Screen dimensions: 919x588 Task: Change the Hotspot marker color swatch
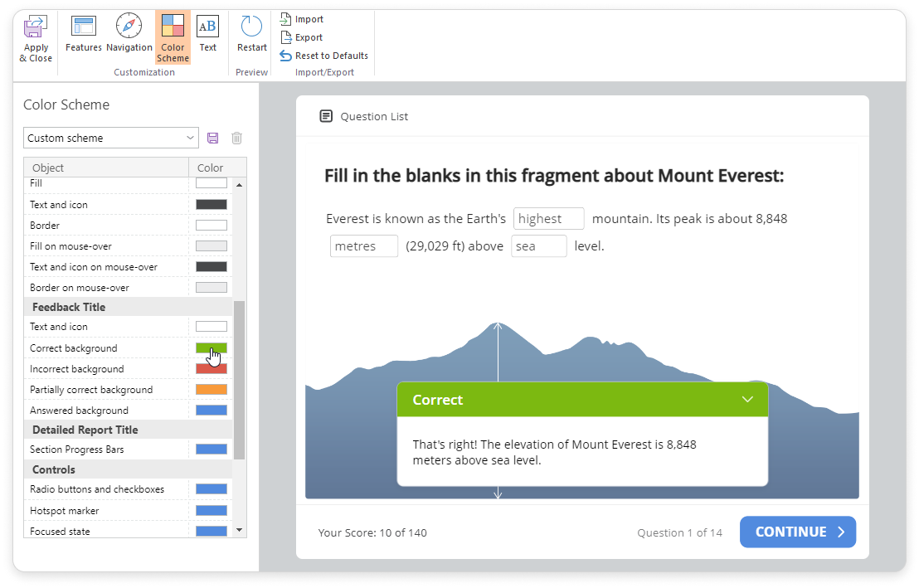pyautogui.click(x=211, y=511)
